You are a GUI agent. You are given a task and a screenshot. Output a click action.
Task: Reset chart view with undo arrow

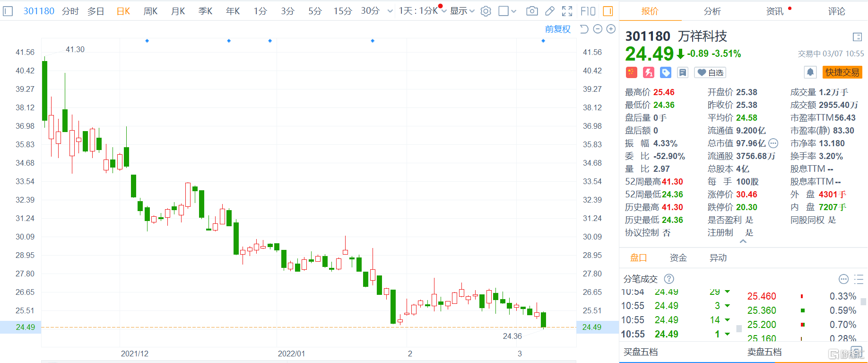click(x=584, y=29)
